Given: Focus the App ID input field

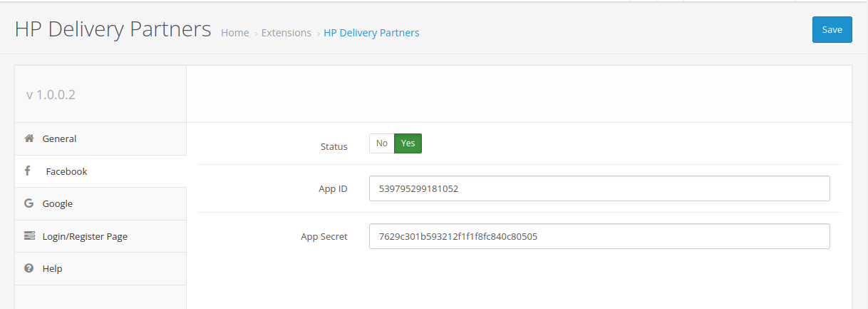Looking at the screenshot, I should point(599,188).
